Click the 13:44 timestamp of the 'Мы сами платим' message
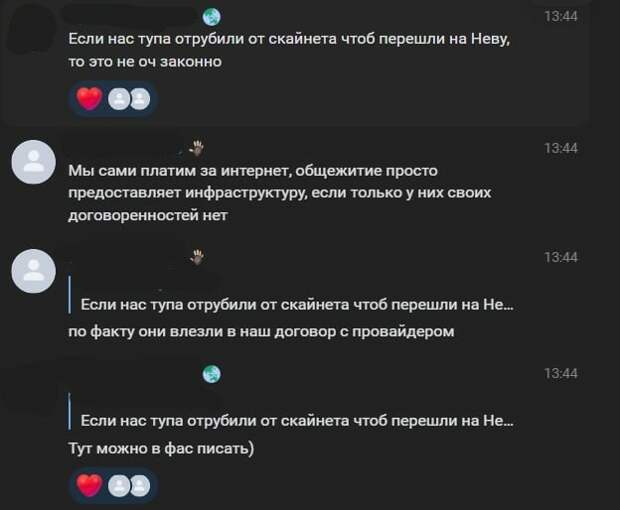The height and width of the screenshot is (510, 620). point(561,148)
